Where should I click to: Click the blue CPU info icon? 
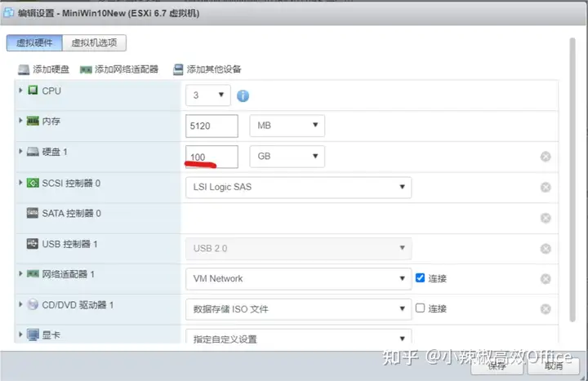(243, 96)
